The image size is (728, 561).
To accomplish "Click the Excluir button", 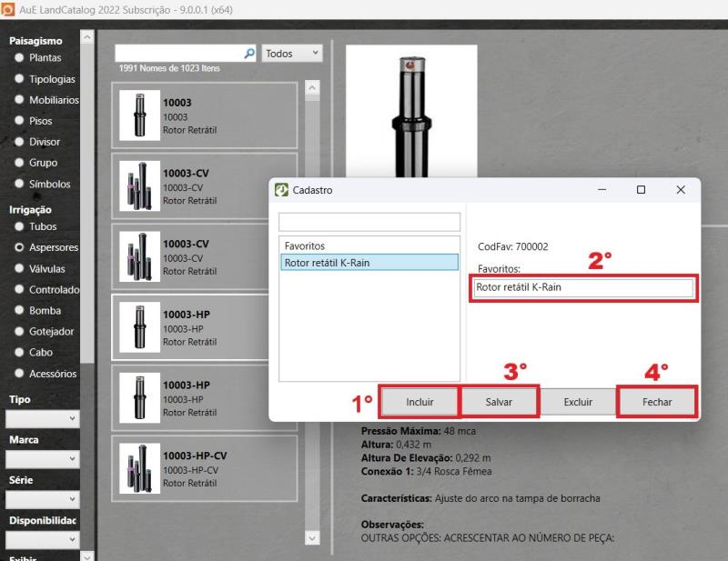I will click(578, 402).
